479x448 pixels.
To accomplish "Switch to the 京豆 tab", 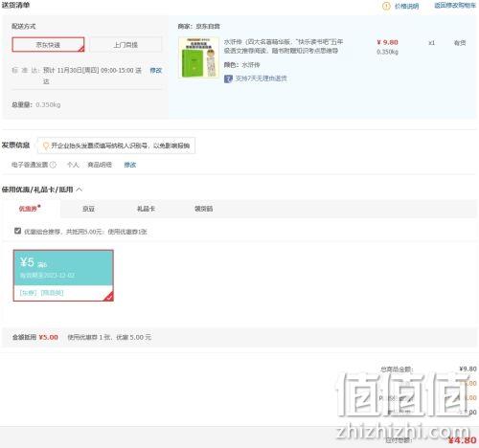I will pos(88,209).
